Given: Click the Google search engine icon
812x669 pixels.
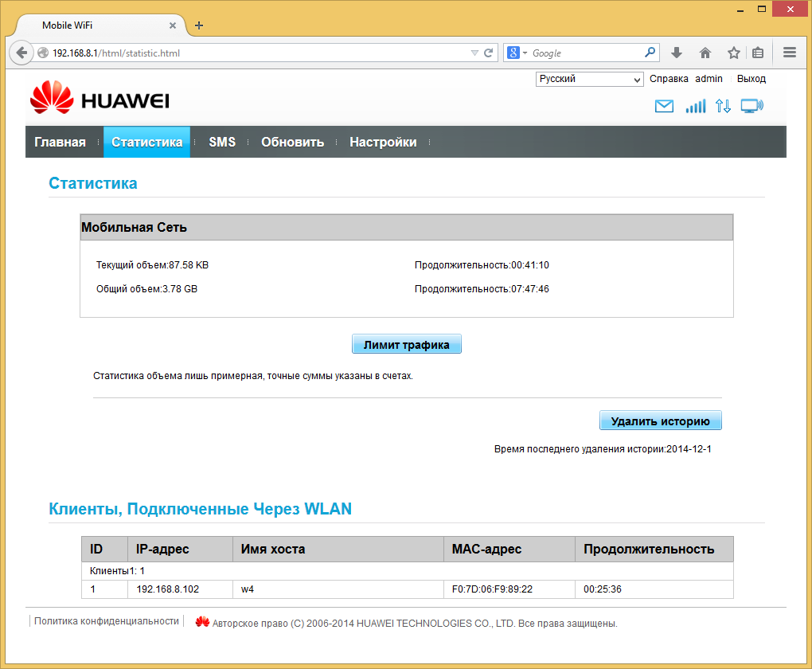Looking at the screenshot, I should click(x=513, y=53).
